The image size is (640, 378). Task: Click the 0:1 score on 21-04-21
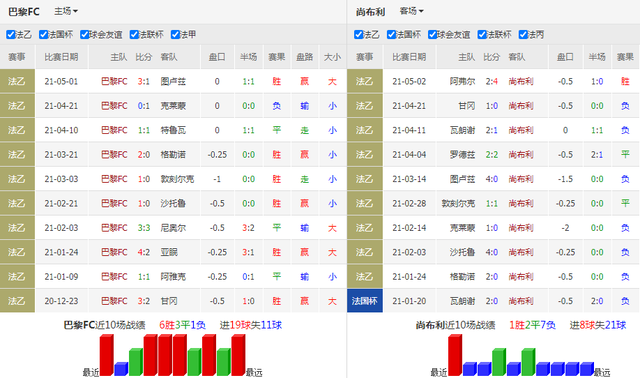pyautogui.click(x=144, y=106)
